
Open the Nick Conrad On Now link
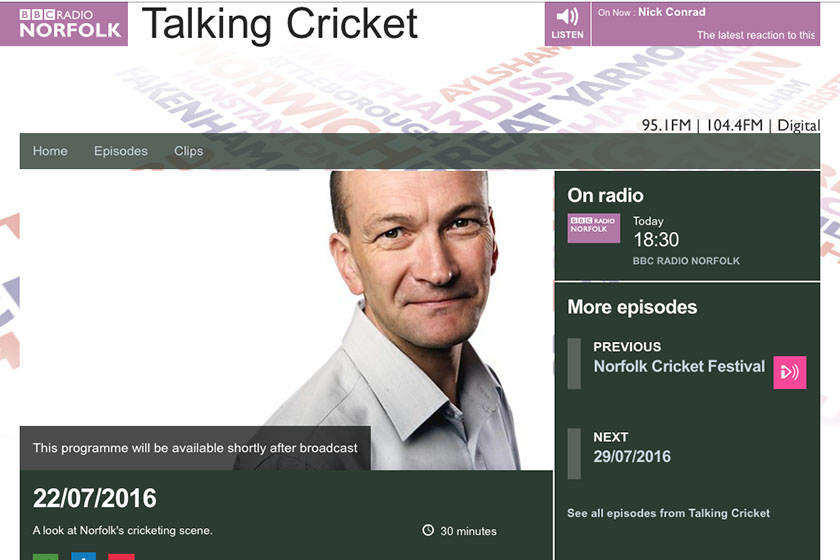pyautogui.click(x=671, y=12)
